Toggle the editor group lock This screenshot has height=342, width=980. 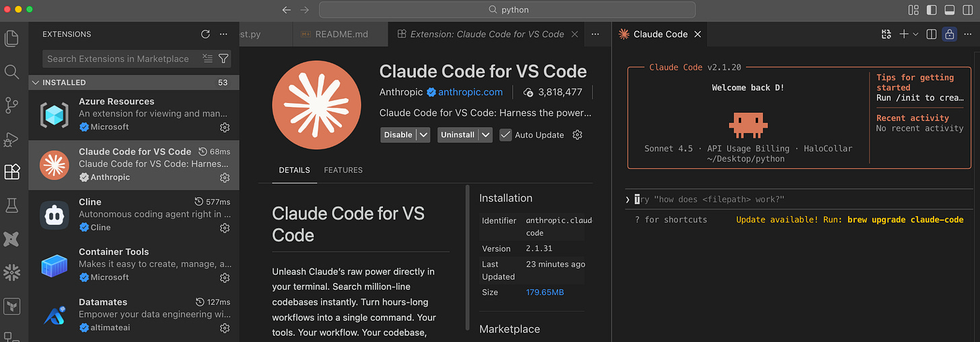(949, 34)
